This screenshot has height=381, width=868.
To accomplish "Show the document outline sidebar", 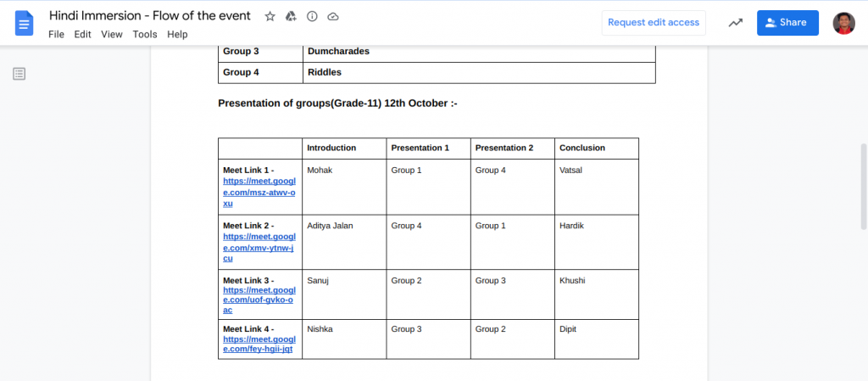I will (x=19, y=74).
